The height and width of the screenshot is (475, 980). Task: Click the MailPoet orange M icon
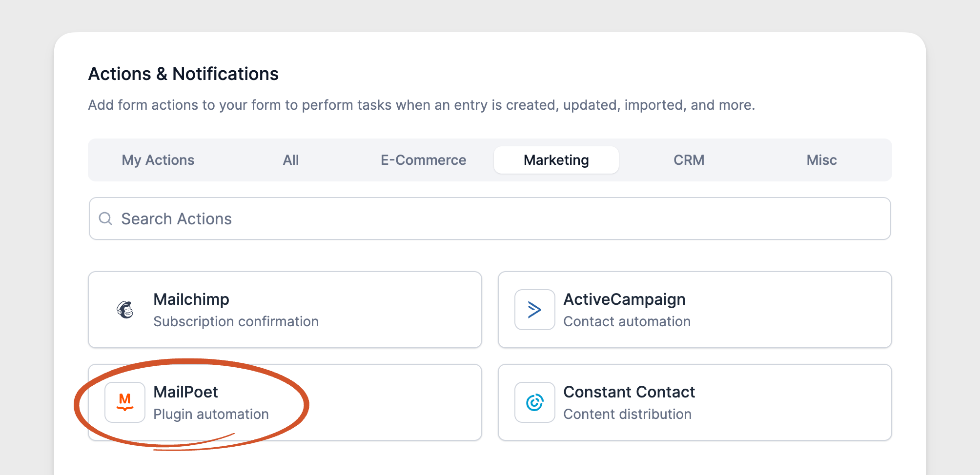125,402
